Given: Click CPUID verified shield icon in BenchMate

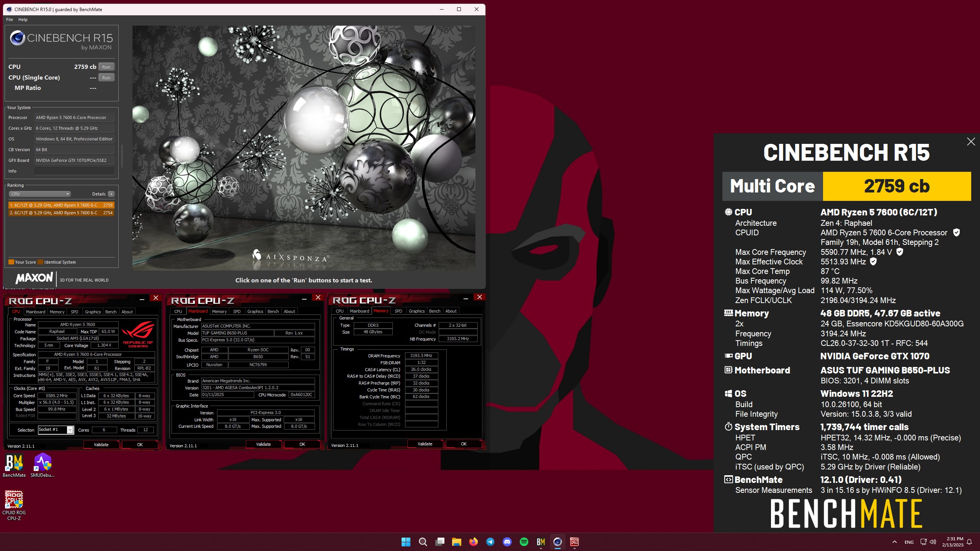Looking at the screenshot, I should point(956,233).
